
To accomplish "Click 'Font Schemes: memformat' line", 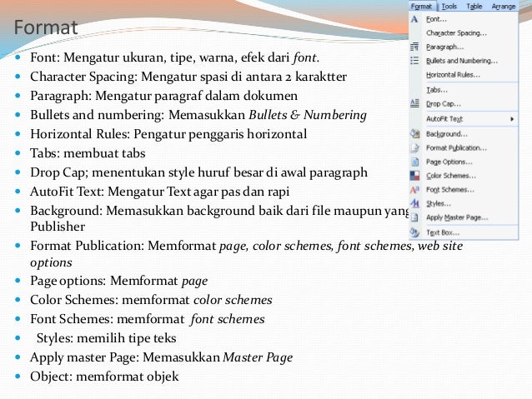I will tap(148, 319).
